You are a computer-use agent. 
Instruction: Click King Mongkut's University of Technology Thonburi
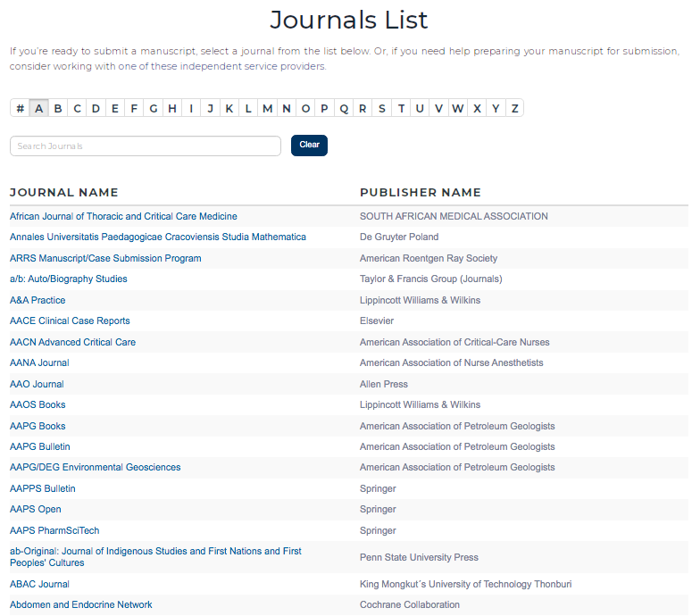coord(465,584)
